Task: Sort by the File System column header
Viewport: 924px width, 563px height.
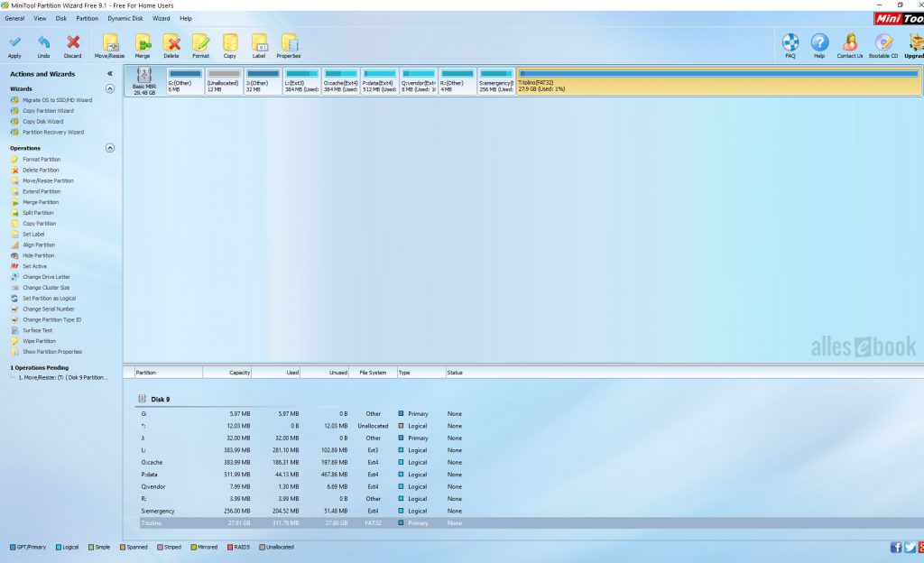Action: point(373,373)
